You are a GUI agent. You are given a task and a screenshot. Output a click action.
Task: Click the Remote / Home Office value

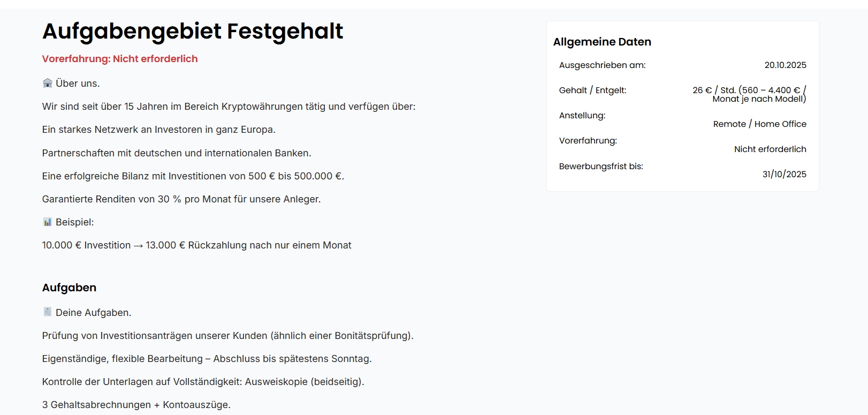759,124
